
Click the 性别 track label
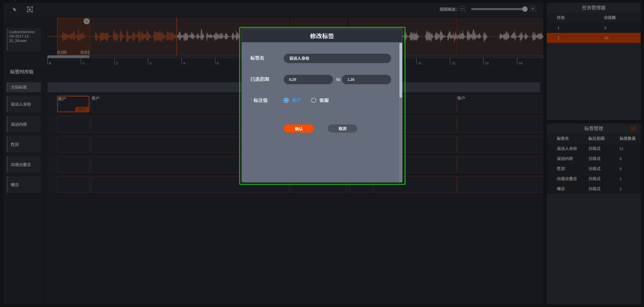click(x=23, y=144)
